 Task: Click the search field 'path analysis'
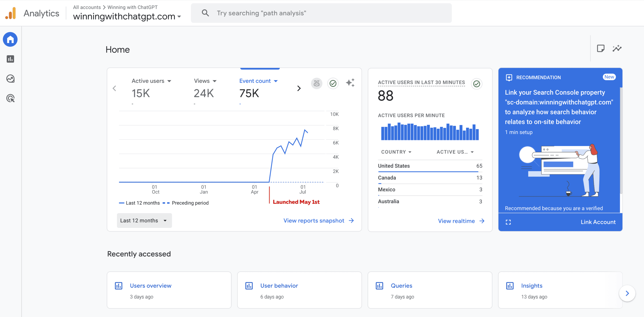(321, 13)
